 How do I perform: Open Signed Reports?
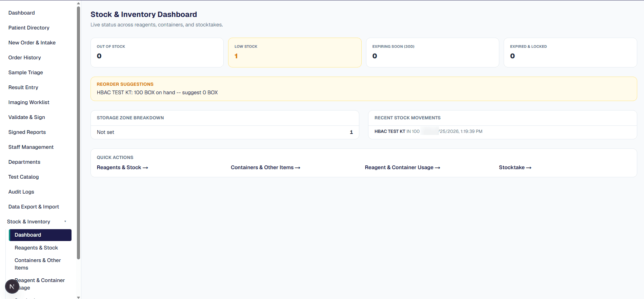click(x=27, y=132)
